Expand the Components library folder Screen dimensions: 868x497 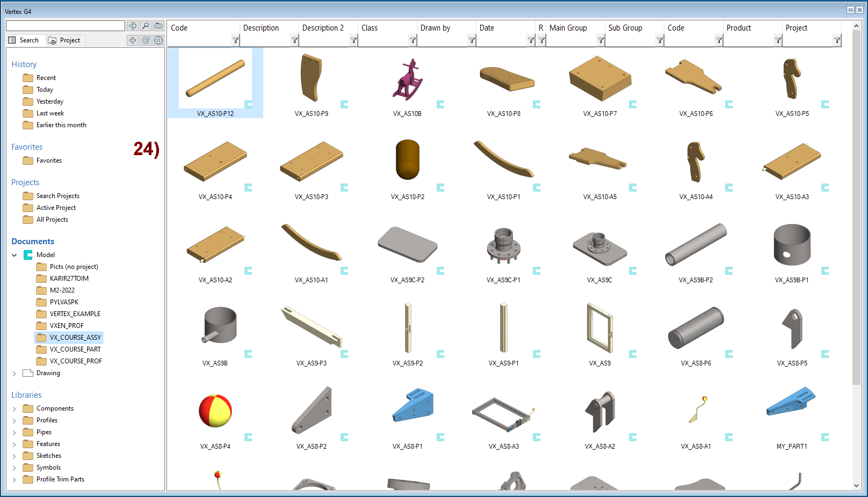15,409
